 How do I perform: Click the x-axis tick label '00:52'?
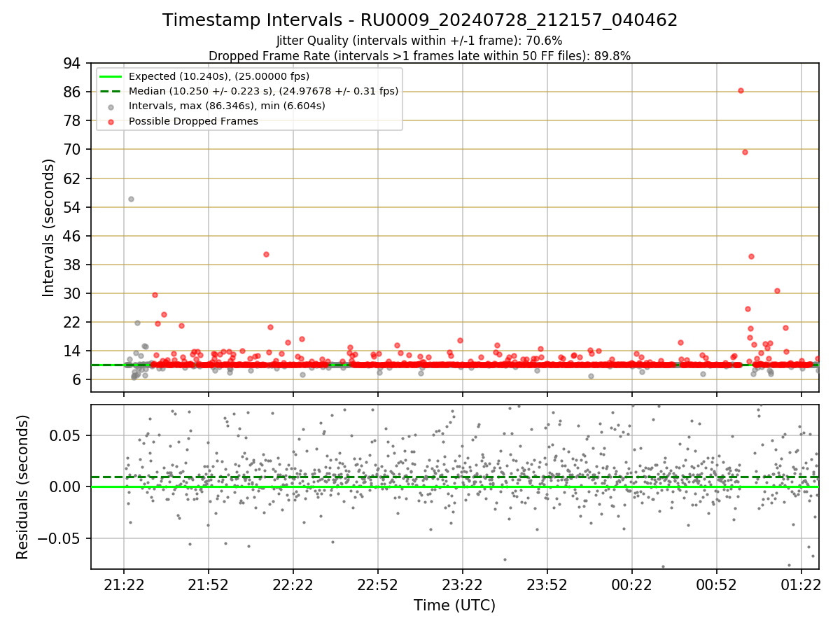coord(717,584)
